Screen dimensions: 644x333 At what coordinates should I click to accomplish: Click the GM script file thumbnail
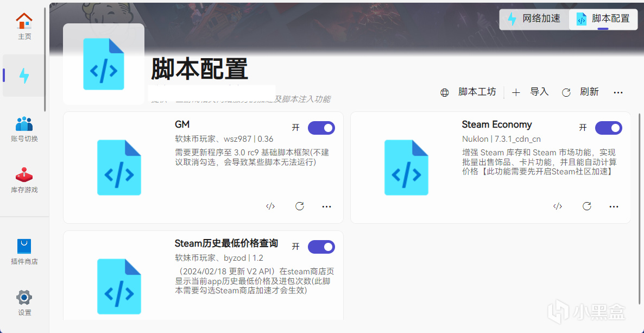tap(119, 167)
